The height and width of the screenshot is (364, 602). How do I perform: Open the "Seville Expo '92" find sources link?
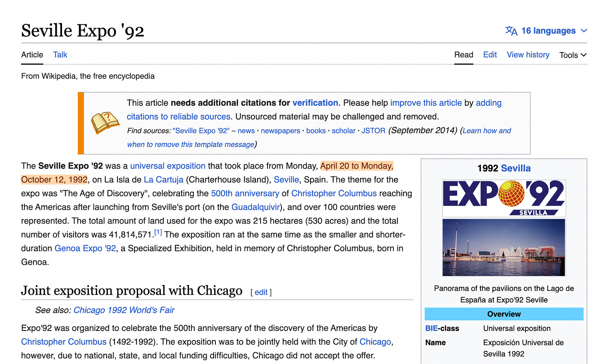[x=201, y=131]
